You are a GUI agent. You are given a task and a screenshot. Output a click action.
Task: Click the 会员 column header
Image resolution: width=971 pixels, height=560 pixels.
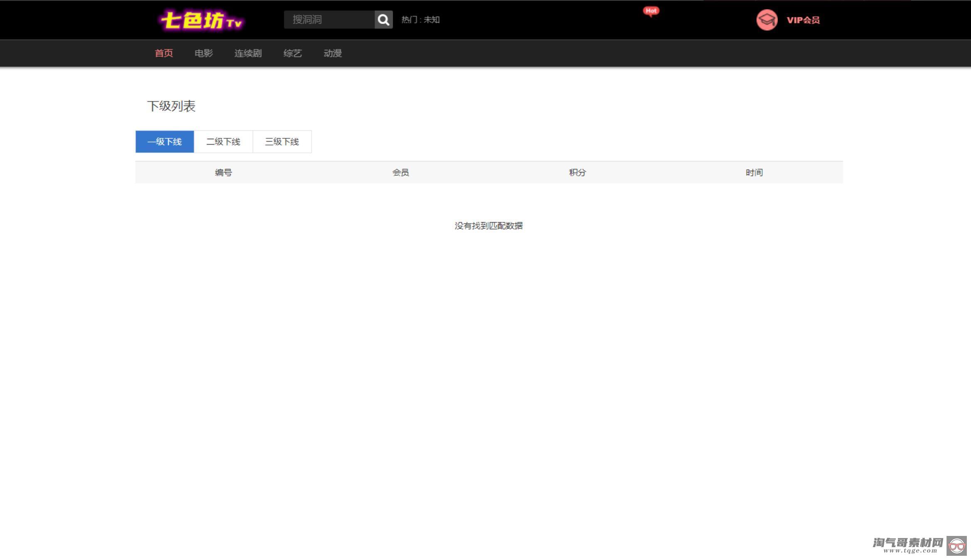[x=401, y=172]
